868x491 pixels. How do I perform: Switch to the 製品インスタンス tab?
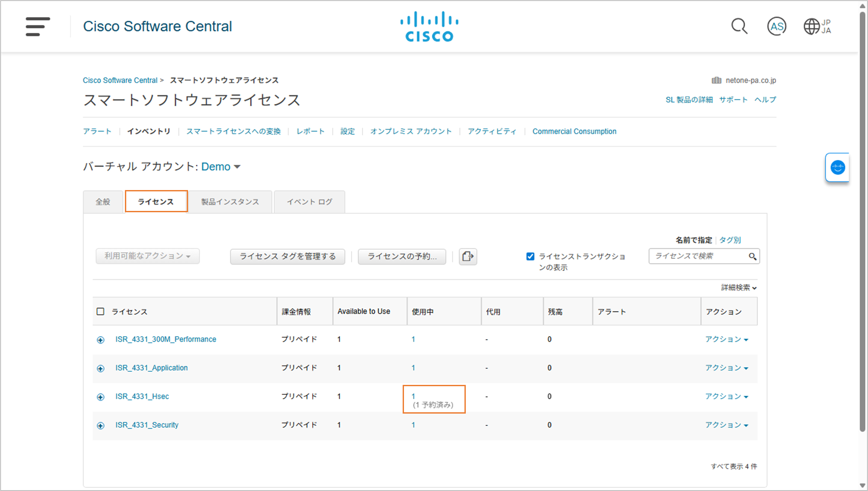[230, 202]
